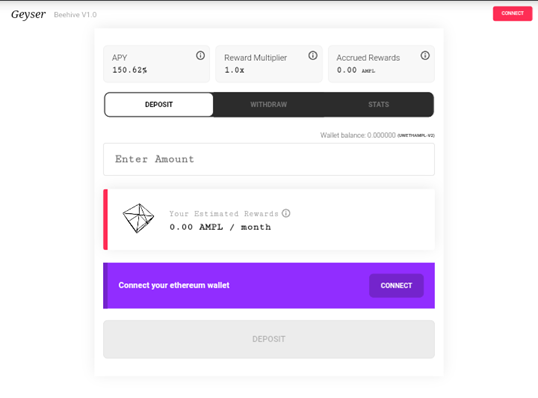Image resolution: width=538 pixels, height=398 pixels.
Task: Switch to the Withdraw tab
Action: pos(268,104)
